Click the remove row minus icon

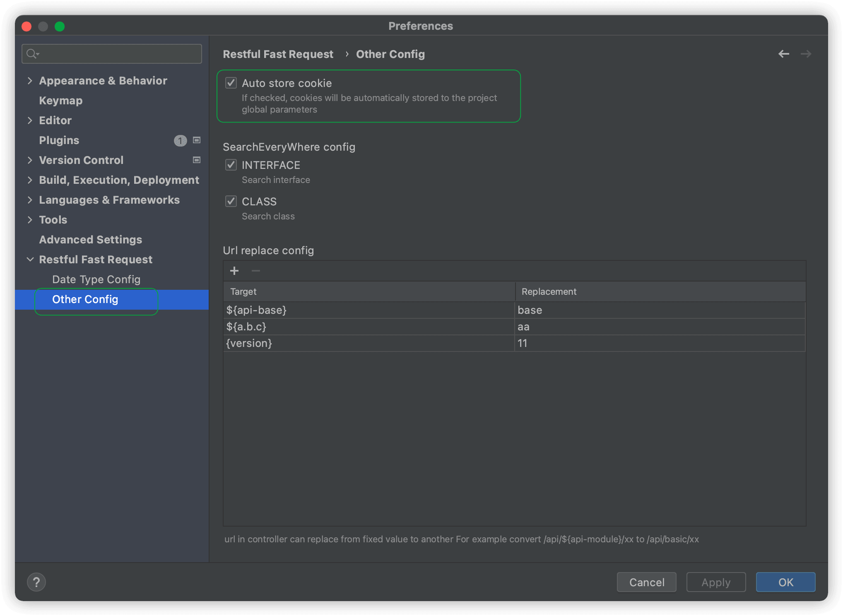pyautogui.click(x=256, y=271)
